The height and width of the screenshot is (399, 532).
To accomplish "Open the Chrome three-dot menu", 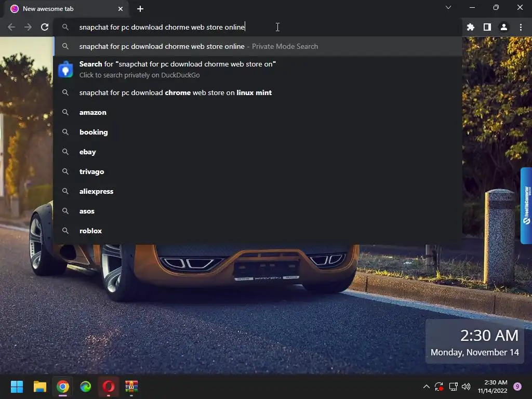I will [x=521, y=27].
